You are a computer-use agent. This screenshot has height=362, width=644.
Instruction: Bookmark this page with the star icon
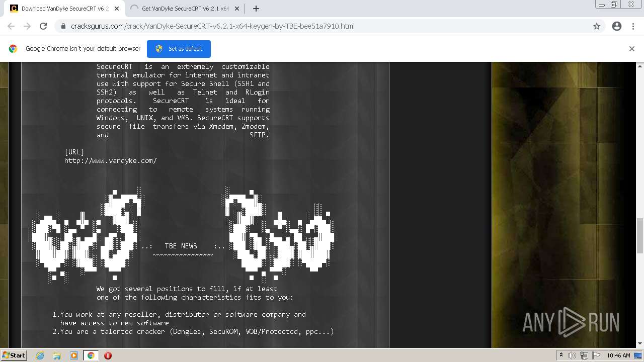597,26
